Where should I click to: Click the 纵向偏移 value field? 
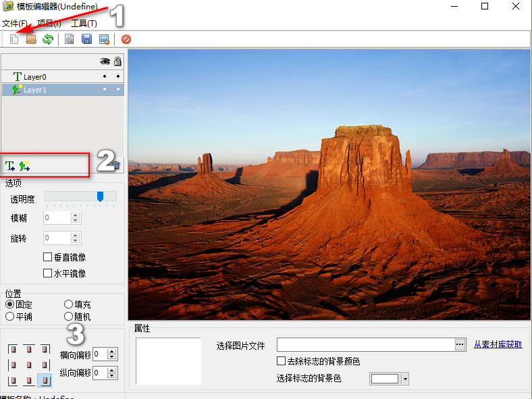point(100,373)
